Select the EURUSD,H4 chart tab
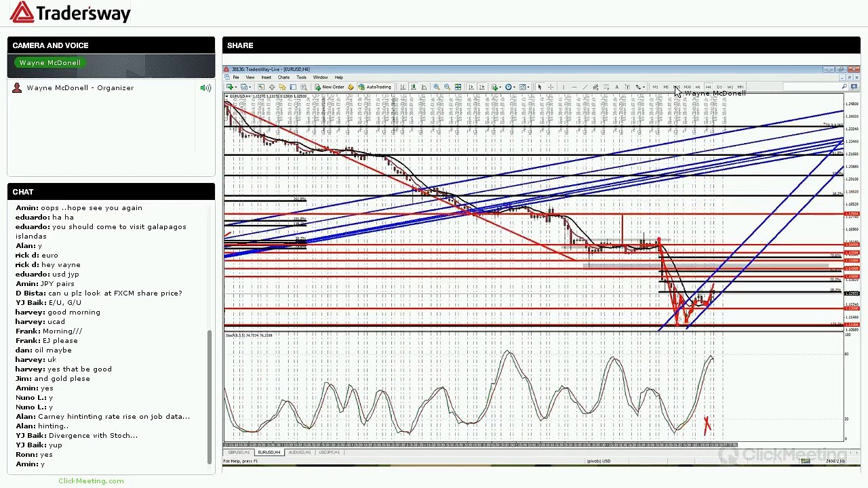 pyautogui.click(x=269, y=452)
